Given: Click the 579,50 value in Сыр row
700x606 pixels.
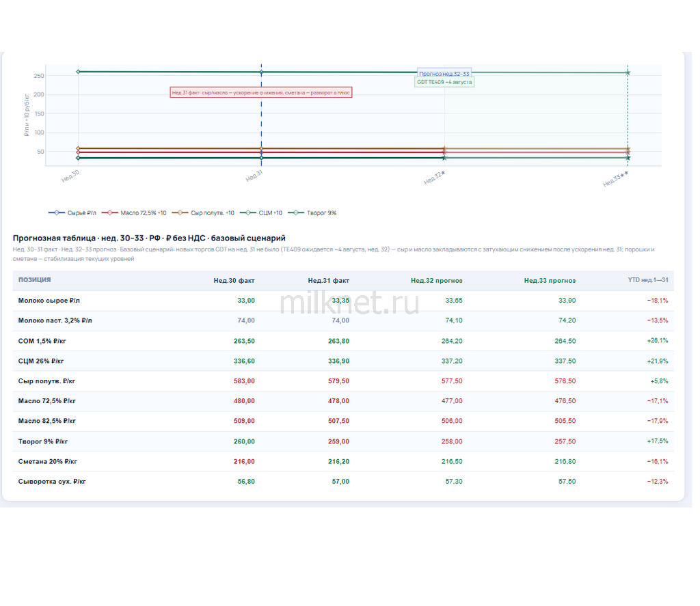Looking at the screenshot, I should coord(339,381).
